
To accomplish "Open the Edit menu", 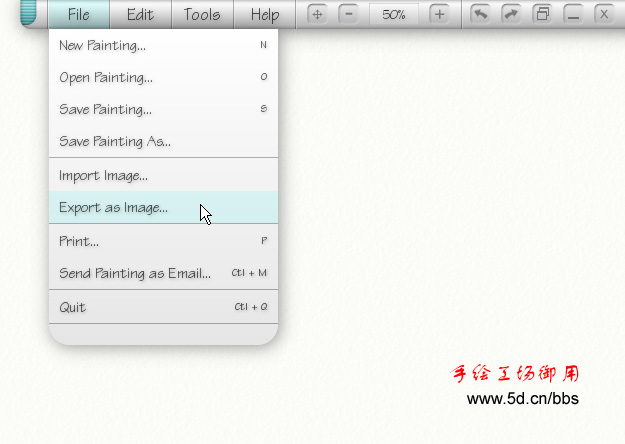I will coord(140,14).
